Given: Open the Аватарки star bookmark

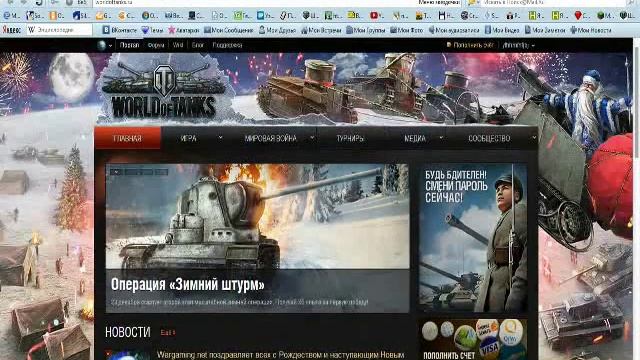Looking at the screenshot, I should point(184,30).
